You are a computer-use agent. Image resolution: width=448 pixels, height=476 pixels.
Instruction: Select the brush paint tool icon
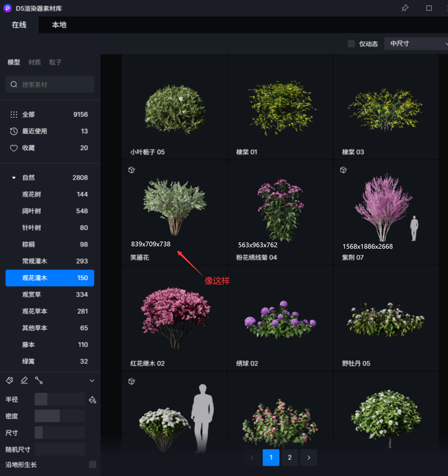tap(10, 380)
